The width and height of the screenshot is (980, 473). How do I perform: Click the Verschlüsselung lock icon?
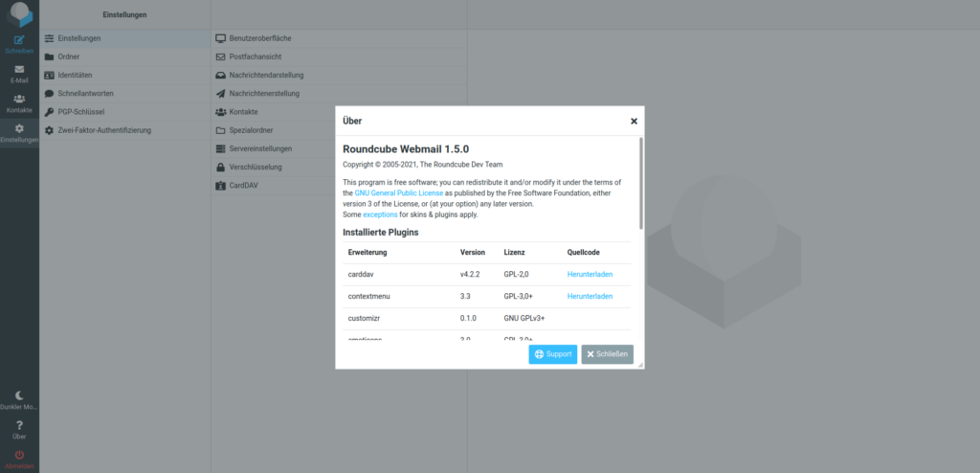coord(220,167)
